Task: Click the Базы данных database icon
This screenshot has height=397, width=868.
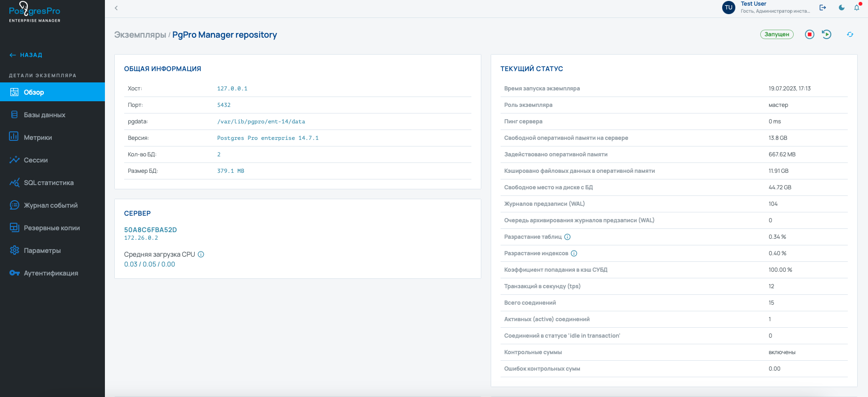Action: (14, 114)
